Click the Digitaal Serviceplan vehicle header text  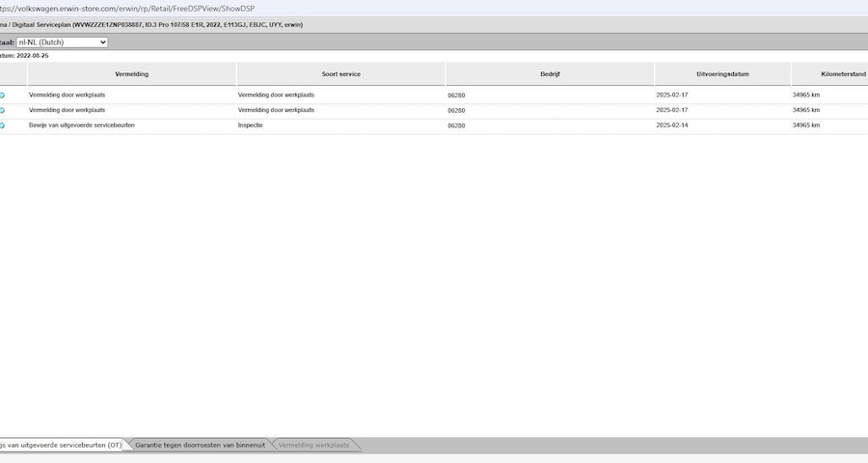154,24
